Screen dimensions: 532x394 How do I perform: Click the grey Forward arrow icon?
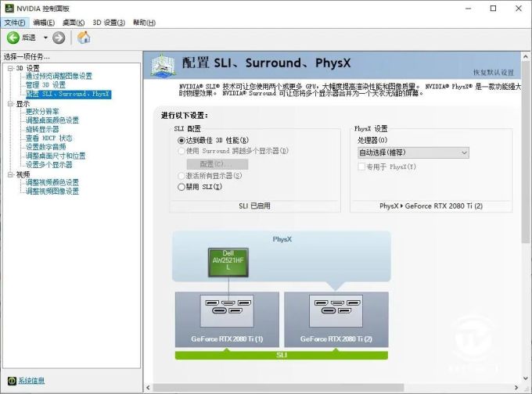[59, 38]
